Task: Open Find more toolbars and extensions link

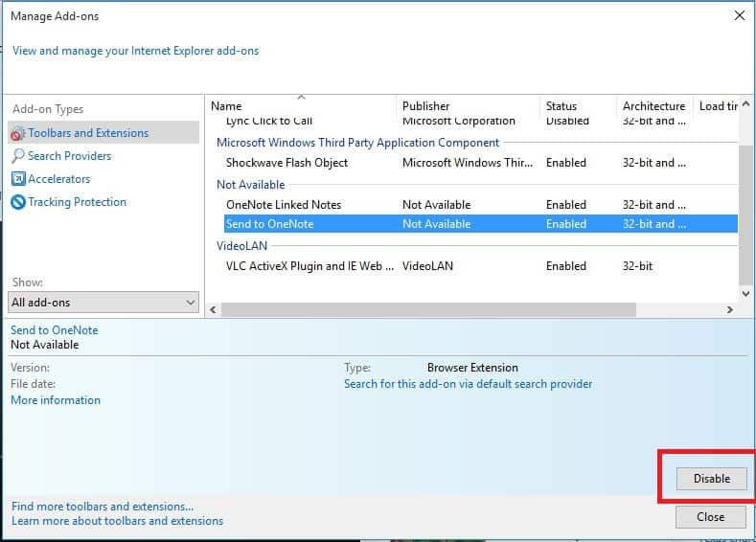Action: tap(103, 507)
